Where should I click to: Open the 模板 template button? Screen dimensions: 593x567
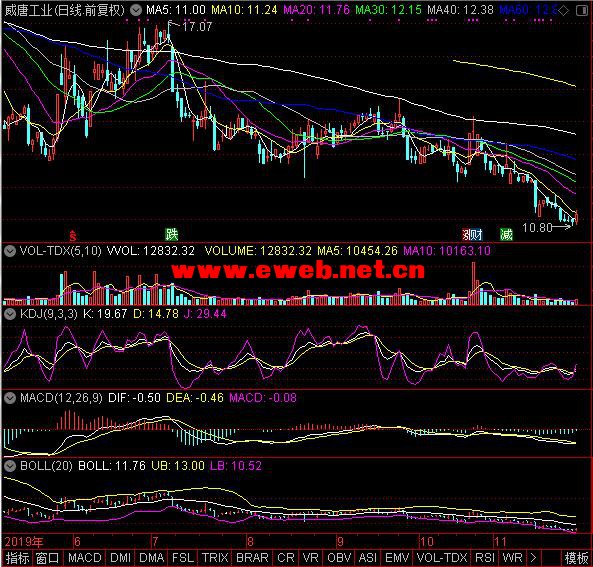coord(576,558)
